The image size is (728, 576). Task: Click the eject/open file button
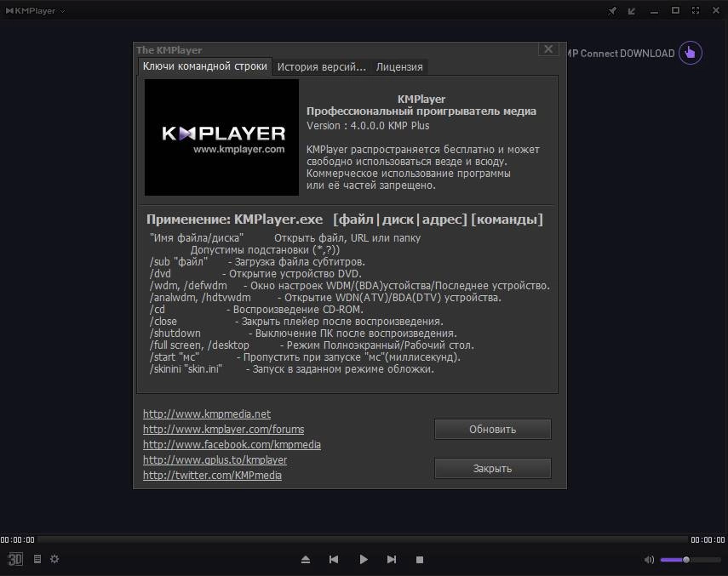point(306,559)
